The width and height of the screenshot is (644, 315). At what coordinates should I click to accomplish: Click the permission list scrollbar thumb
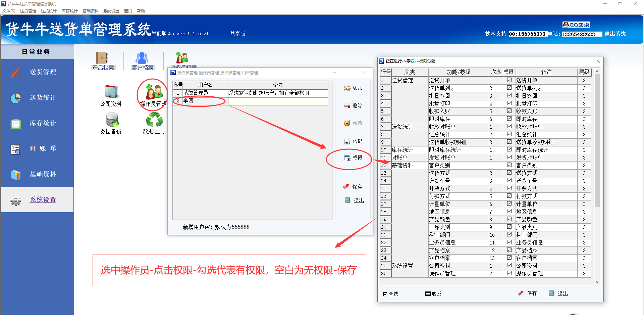[x=597, y=140]
